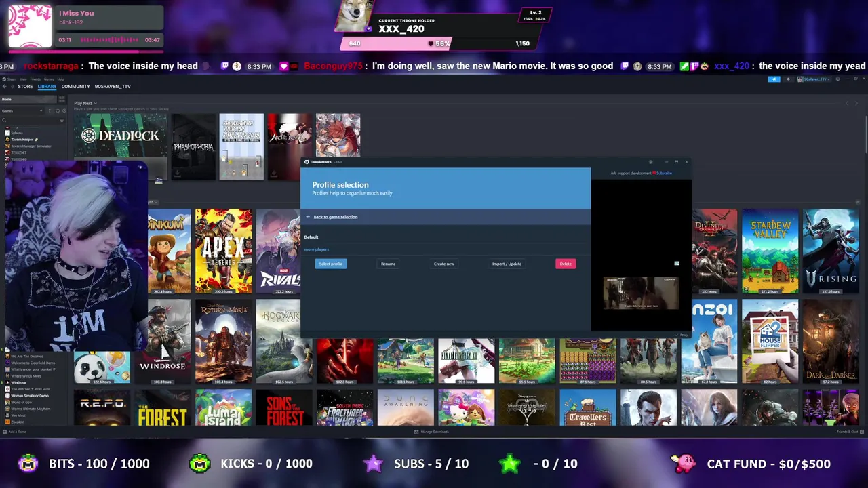Click the Thunderstore logo in title bar
Viewport: 868px width, 488px height.
coord(307,162)
